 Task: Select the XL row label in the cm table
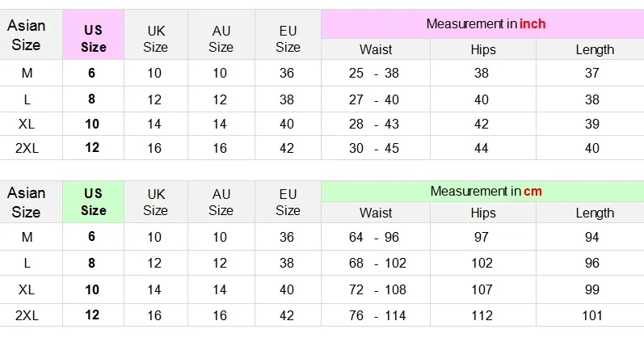[x=27, y=289]
